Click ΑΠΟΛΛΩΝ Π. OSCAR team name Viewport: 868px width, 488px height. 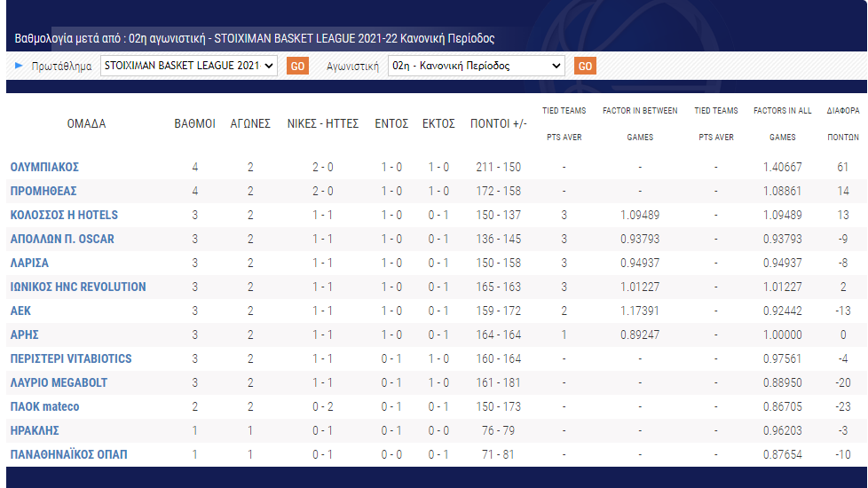(62, 239)
